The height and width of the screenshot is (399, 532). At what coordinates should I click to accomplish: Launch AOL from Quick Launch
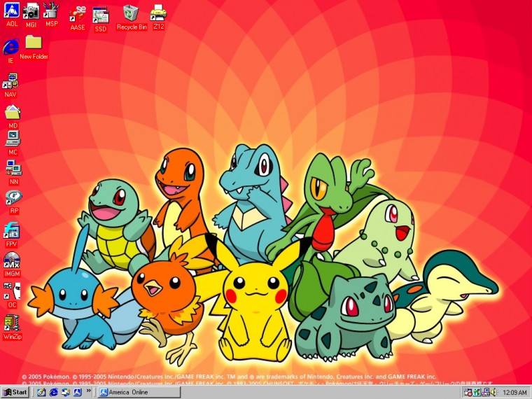click(x=78, y=392)
